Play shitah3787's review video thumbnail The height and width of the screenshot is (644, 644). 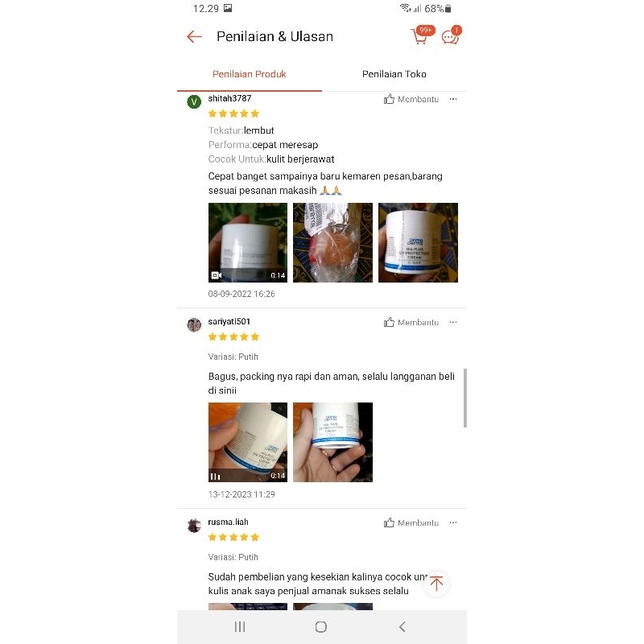[248, 242]
